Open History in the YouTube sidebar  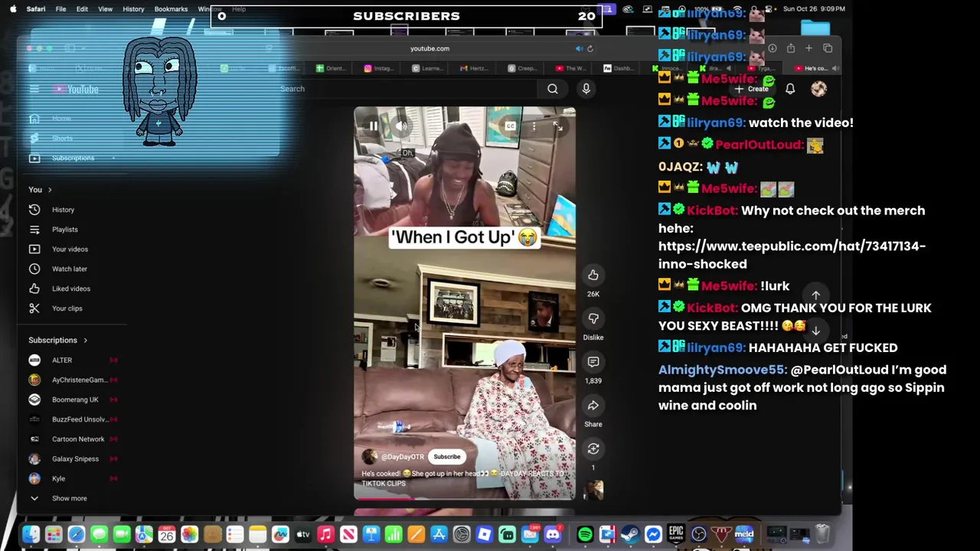(63, 210)
